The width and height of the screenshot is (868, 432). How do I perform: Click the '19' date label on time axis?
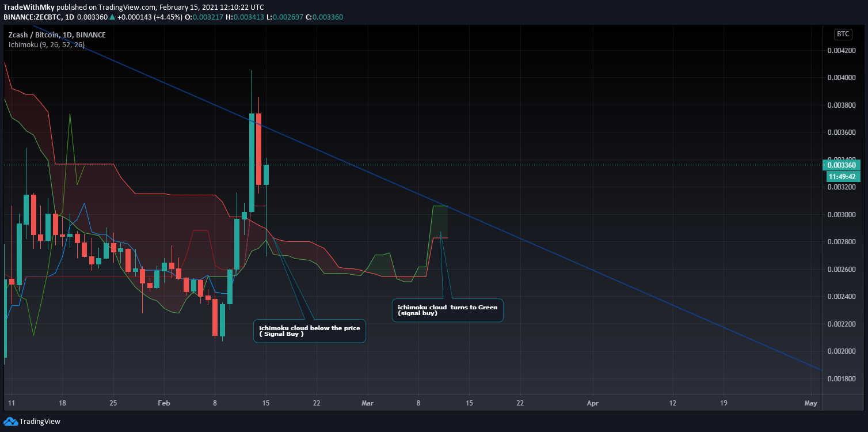tap(723, 403)
